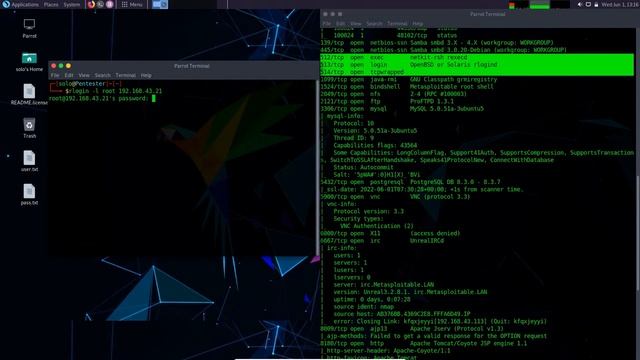
Task: Open Edit menu in left terminal window
Action: 69,75
